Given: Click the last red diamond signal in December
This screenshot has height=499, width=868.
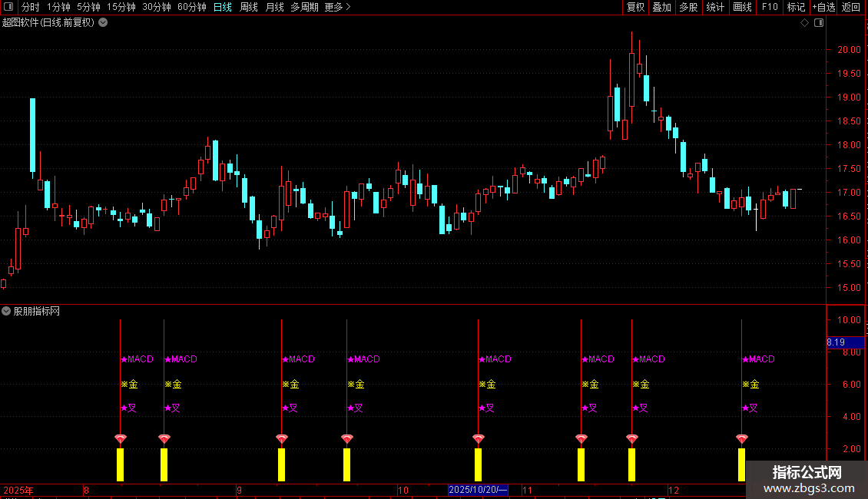Looking at the screenshot, I should click(742, 439).
